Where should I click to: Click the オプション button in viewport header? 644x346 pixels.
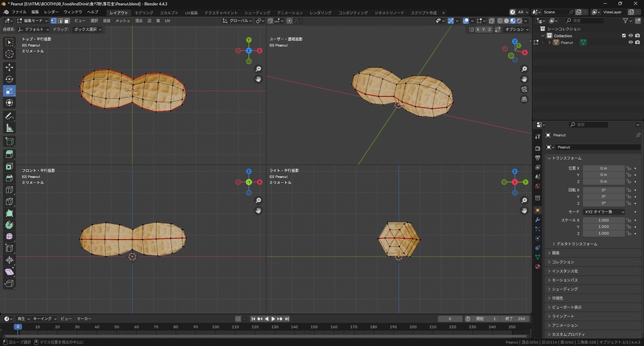click(x=516, y=29)
